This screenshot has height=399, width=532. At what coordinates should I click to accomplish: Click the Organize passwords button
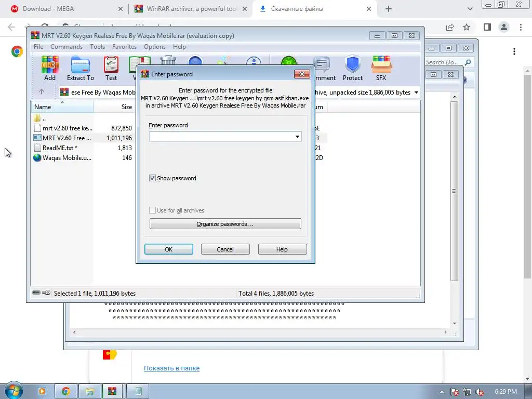point(225,224)
